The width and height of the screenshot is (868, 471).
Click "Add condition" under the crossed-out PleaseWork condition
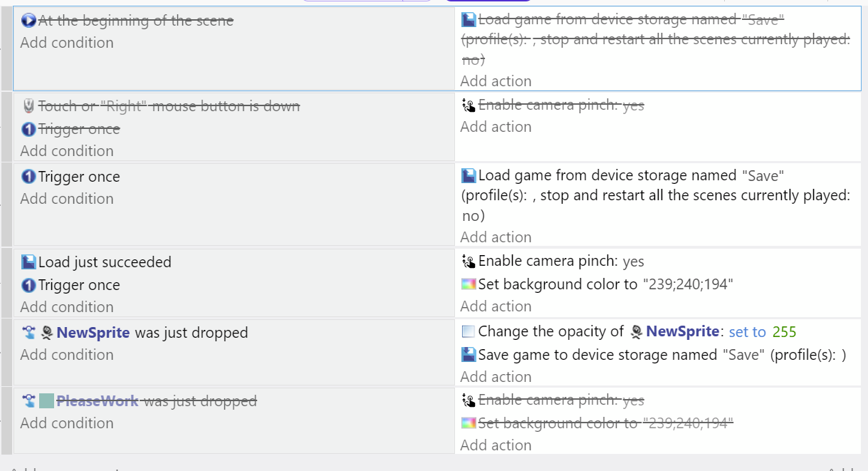[67, 423]
